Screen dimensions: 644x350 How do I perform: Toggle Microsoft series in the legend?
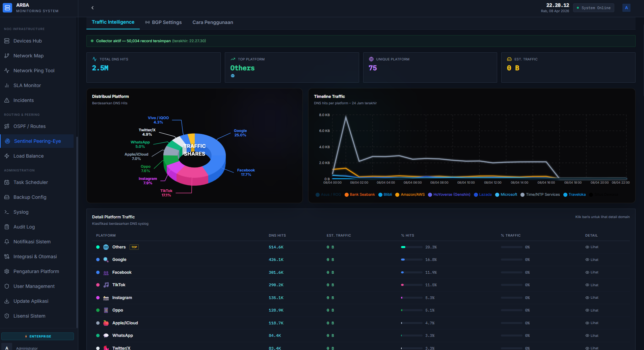506,194
